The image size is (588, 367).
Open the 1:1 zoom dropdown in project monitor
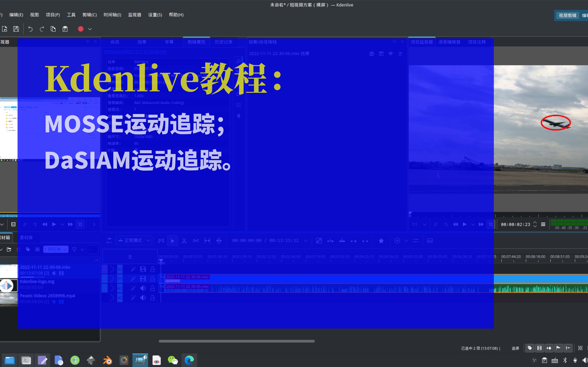pyautogui.click(x=418, y=224)
